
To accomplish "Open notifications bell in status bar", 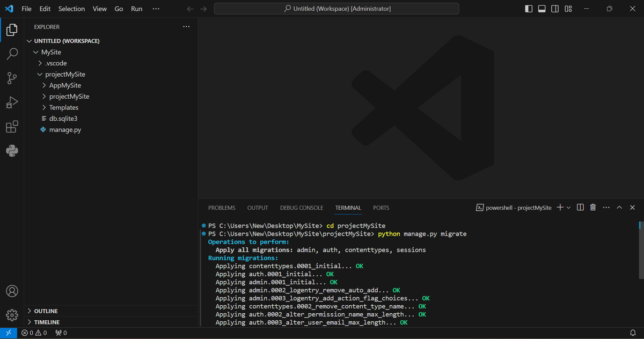I will 633,333.
